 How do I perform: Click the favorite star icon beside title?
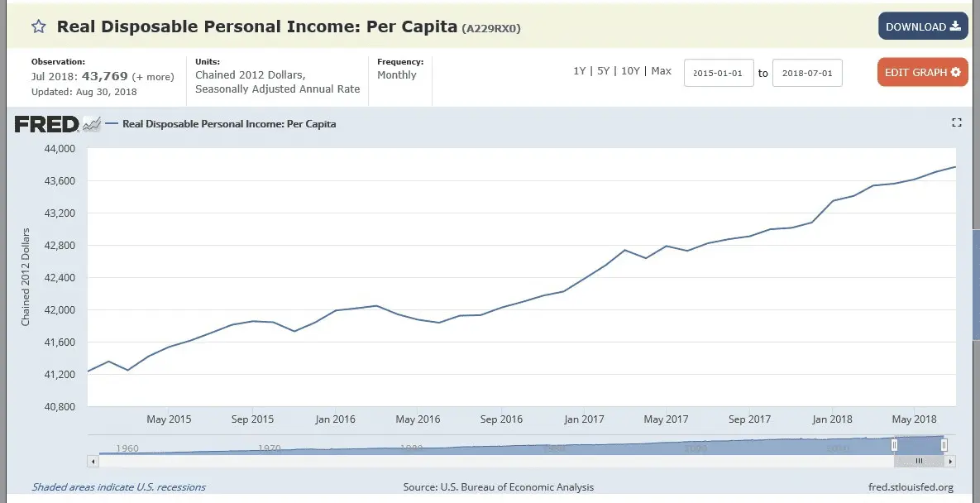(x=38, y=26)
